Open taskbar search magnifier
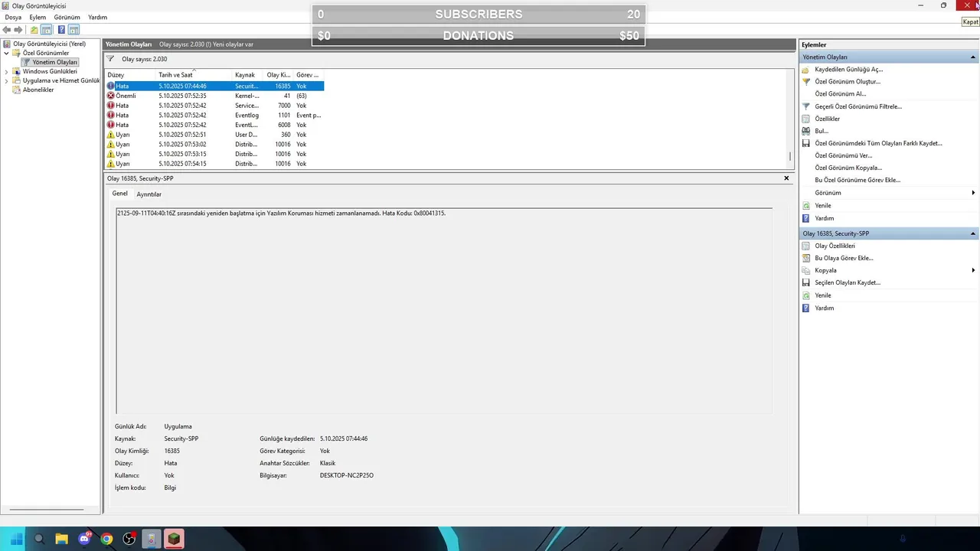The height and width of the screenshot is (551, 980). pos(39,539)
